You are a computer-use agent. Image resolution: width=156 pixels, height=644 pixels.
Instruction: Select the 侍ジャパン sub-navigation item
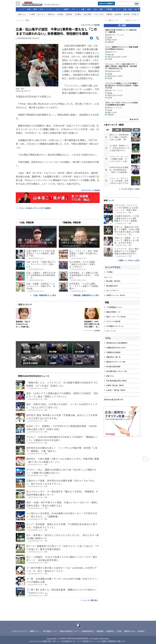41,14
